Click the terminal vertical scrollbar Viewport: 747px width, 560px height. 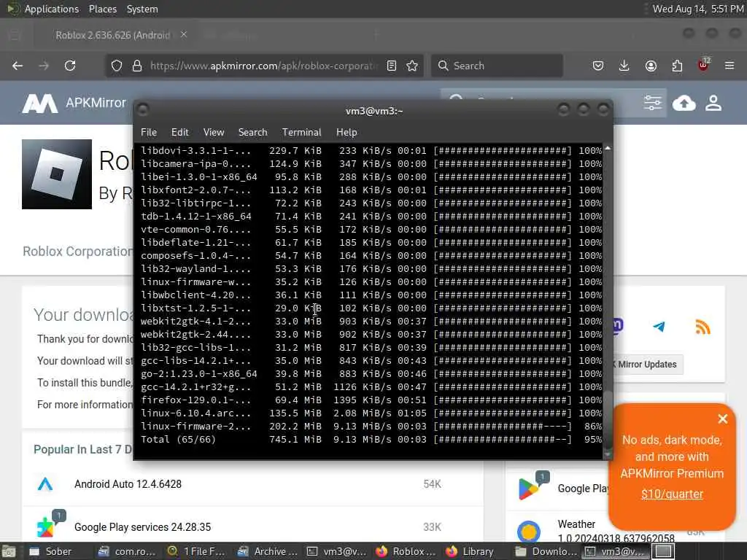pos(608,301)
